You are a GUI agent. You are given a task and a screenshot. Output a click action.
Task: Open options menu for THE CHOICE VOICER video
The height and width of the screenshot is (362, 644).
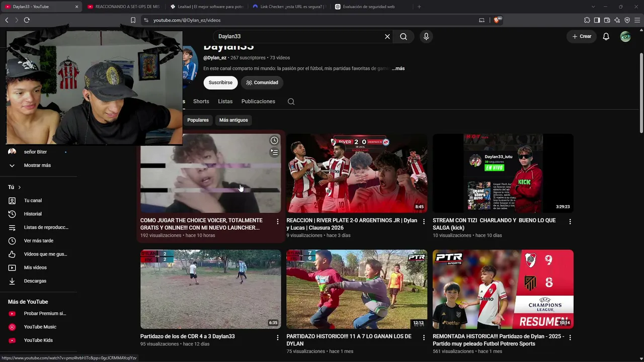coord(277,222)
